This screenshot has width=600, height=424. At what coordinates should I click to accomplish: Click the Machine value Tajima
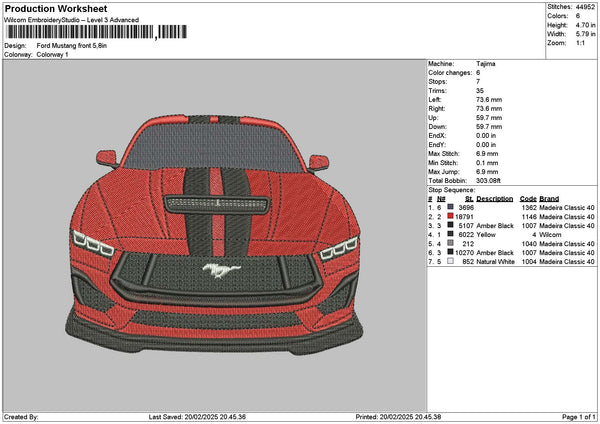(487, 63)
